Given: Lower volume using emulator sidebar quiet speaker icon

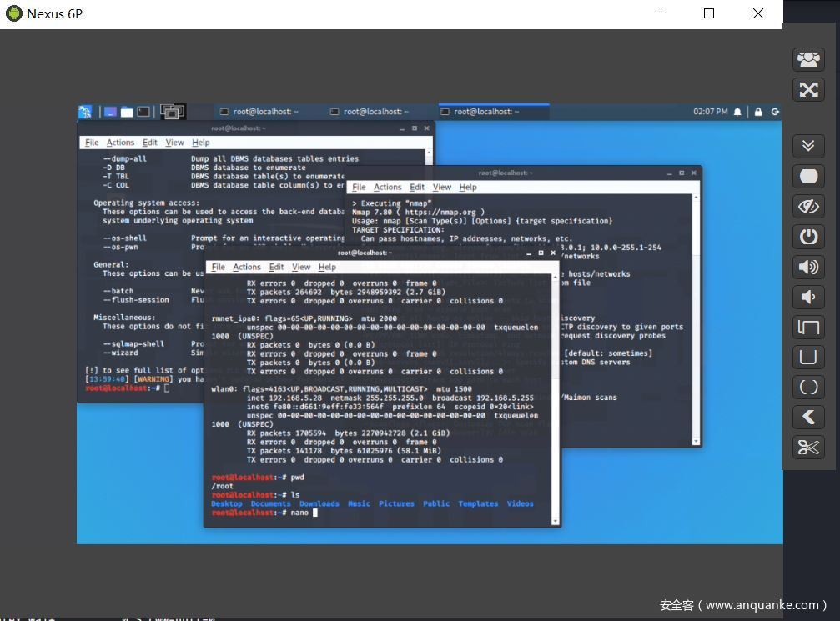Looking at the screenshot, I should (807, 297).
